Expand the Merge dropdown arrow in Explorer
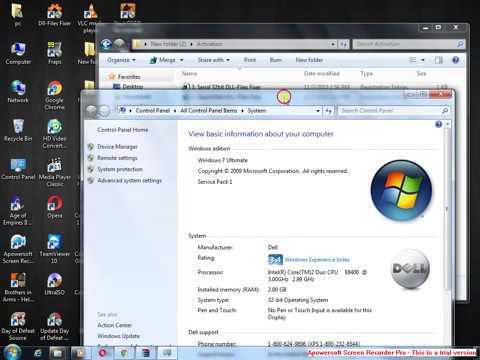 (182, 60)
